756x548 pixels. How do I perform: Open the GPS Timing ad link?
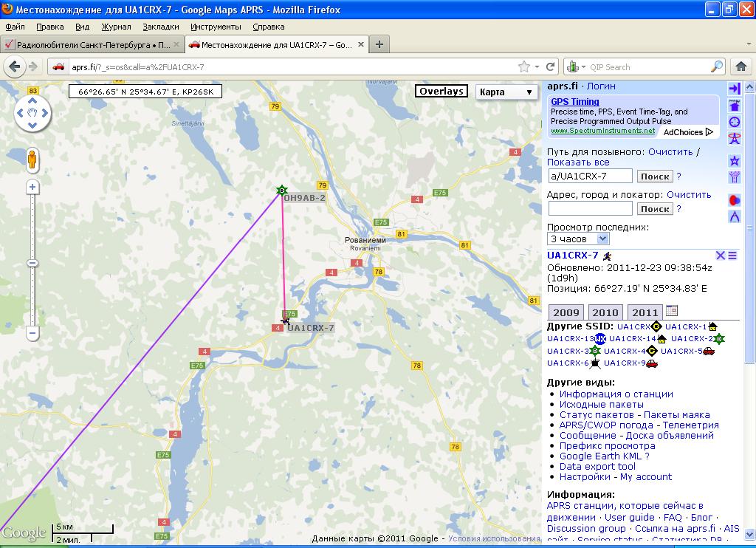[x=574, y=102]
